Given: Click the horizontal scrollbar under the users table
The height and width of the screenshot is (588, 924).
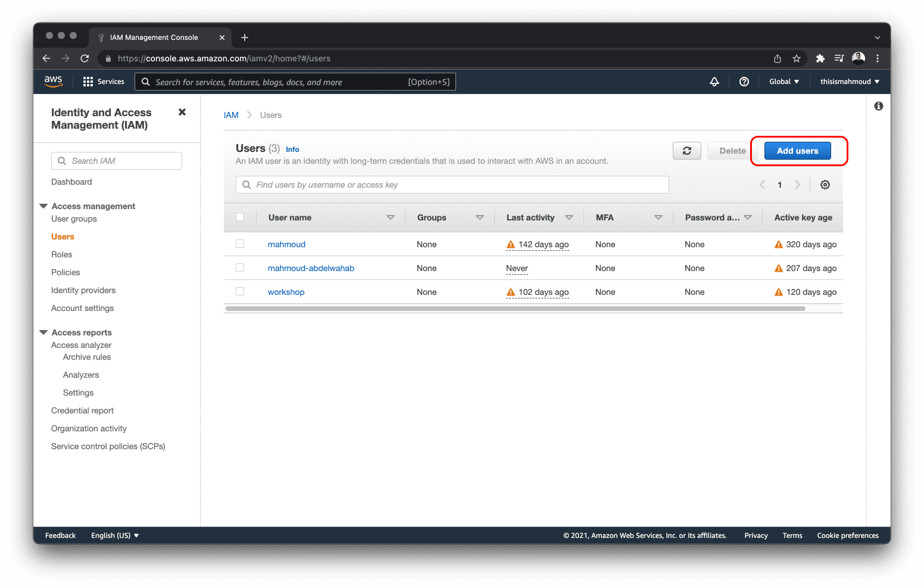Looking at the screenshot, I should click(x=515, y=309).
